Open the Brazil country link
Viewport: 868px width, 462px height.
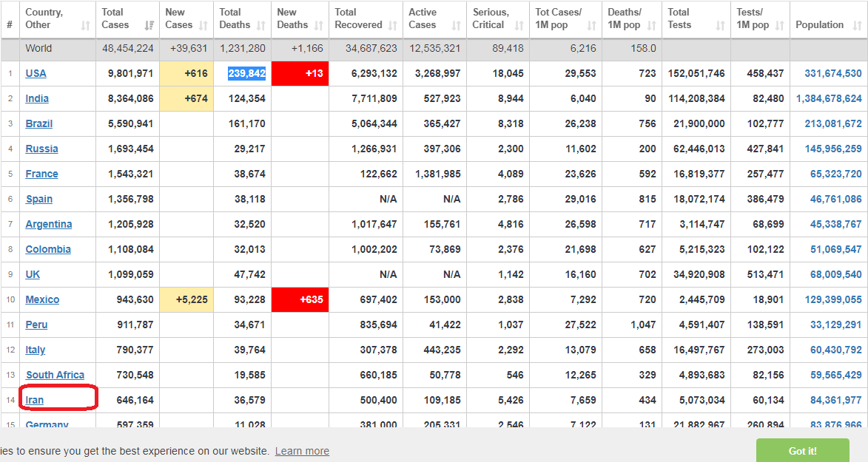tap(38, 123)
